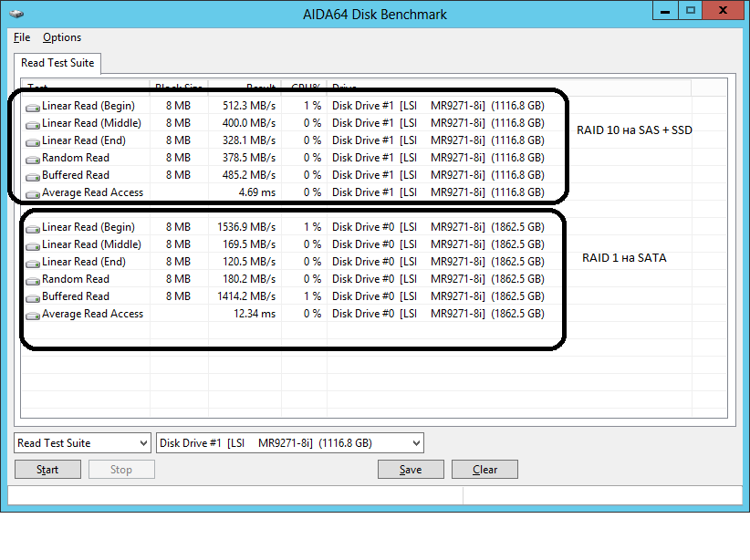This screenshot has height=560, width=750.
Task: Hit the Clear button
Action: coord(484,470)
